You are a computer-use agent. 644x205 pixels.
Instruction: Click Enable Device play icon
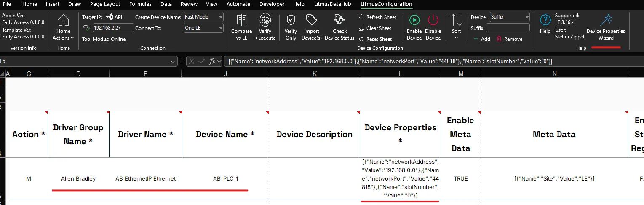[x=414, y=20]
